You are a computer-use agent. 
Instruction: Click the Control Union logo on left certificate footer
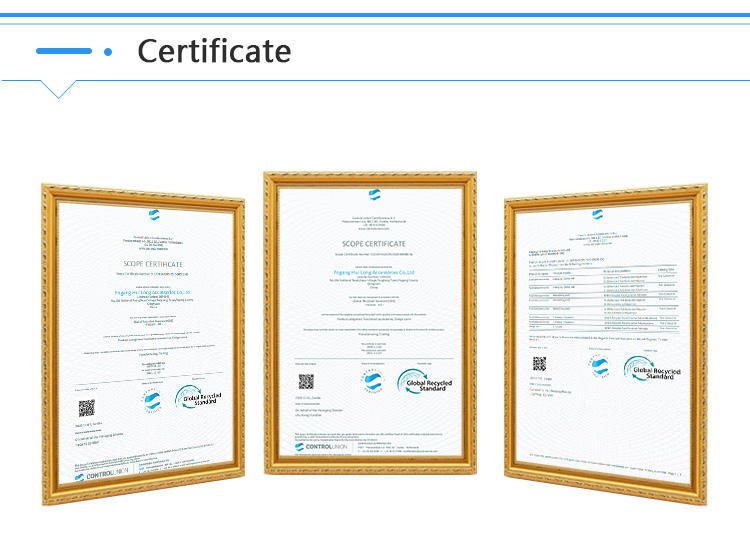click(101, 475)
